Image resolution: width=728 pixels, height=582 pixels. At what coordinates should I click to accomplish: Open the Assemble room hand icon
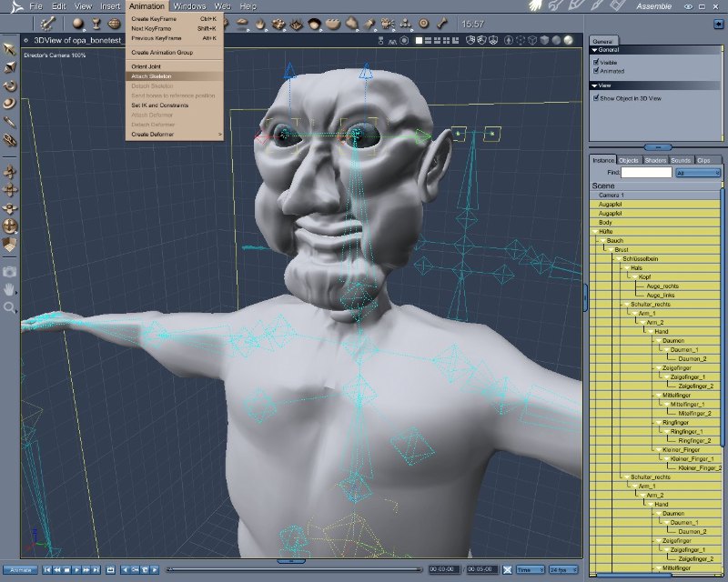pyautogui.click(x=536, y=6)
